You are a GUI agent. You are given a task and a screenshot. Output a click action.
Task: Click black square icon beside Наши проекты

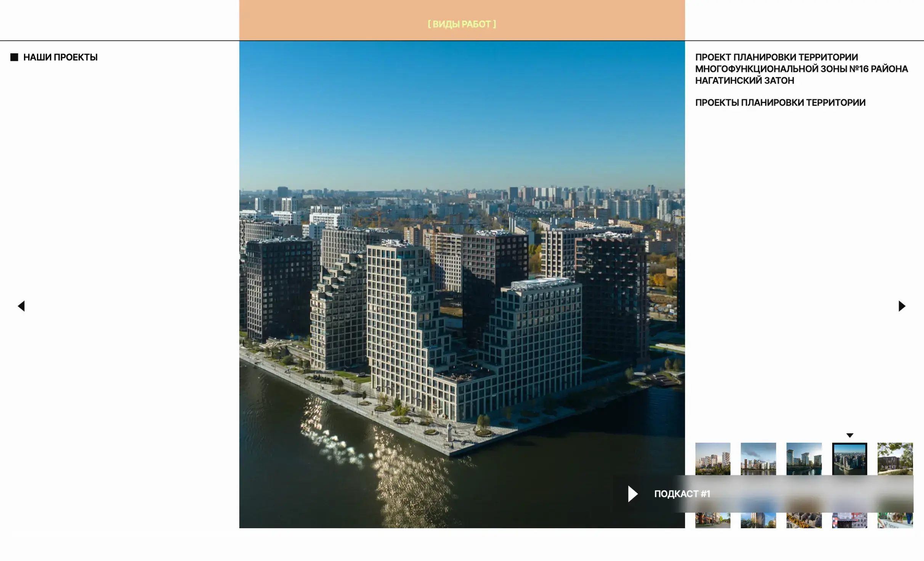coord(14,57)
